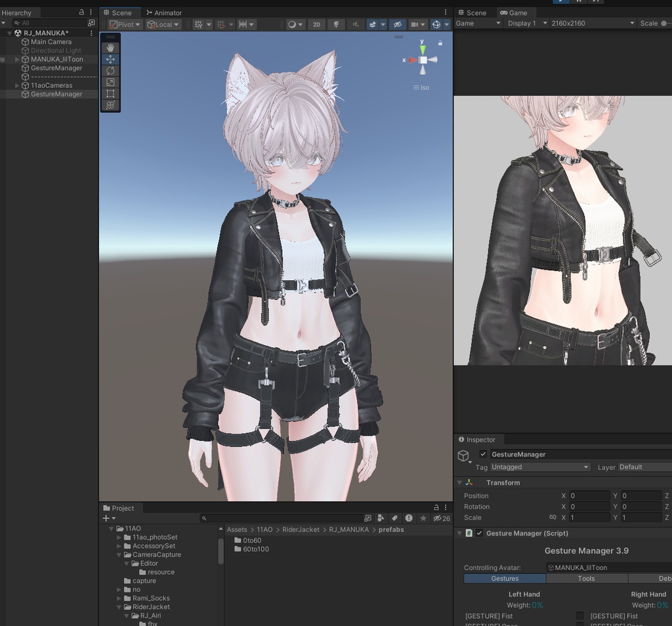Open search-by-label tag filter in Project
The width and height of the screenshot is (672, 626).
tap(394, 518)
